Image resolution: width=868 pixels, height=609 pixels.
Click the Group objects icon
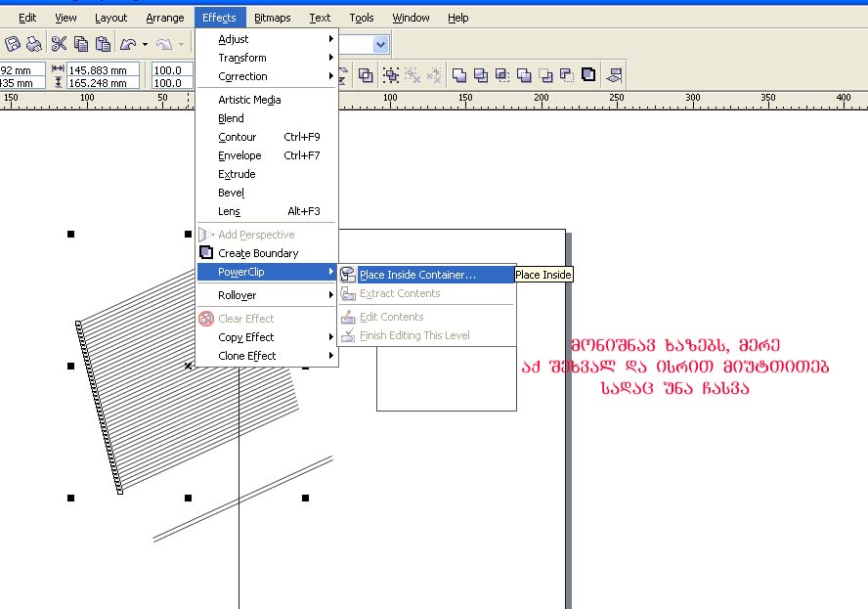click(391, 75)
